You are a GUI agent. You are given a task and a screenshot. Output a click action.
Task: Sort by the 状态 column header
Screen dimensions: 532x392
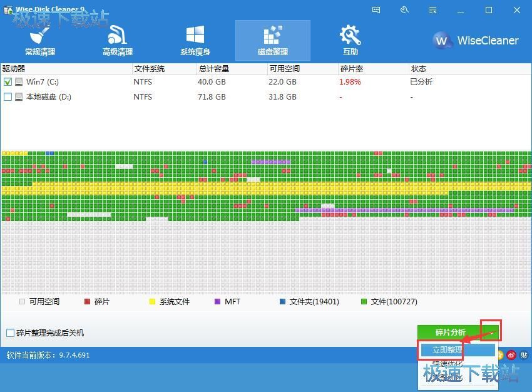click(x=470, y=69)
